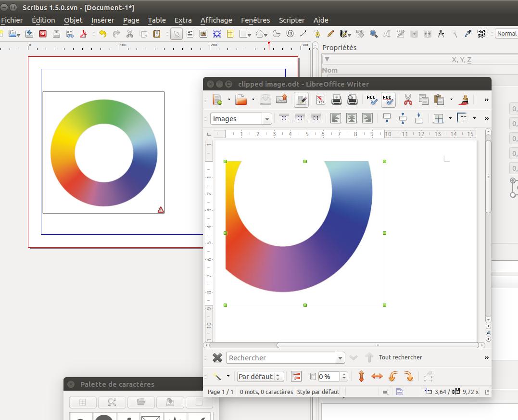Click the Clone Formatting paintbrush icon
Image resolution: width=518 pixels, height=420 pixels.
[464, 100]
